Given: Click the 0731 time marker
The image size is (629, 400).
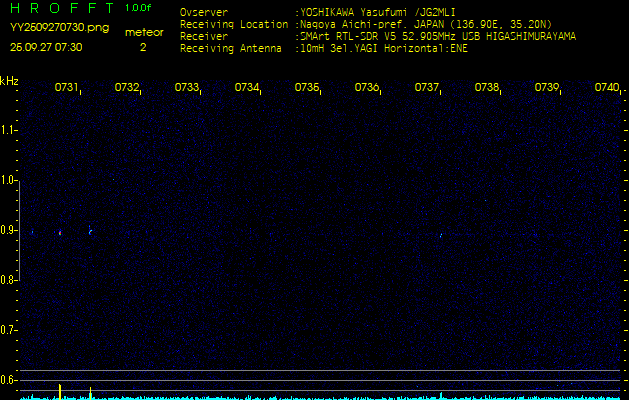Looking at the screenshot, I should (x=66, y=87).
